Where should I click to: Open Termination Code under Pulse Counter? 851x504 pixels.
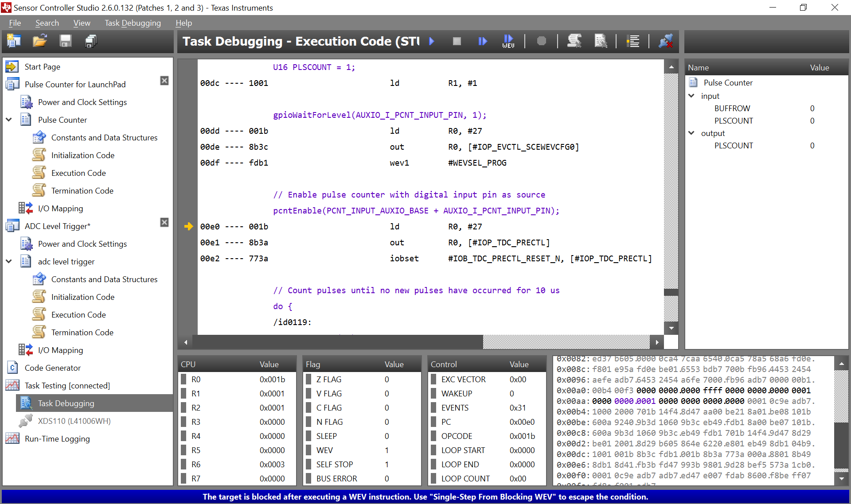point(82,190)
